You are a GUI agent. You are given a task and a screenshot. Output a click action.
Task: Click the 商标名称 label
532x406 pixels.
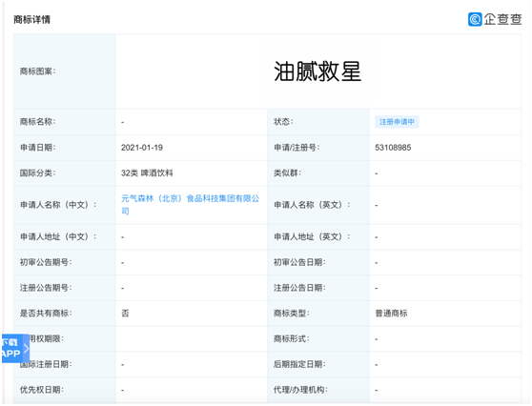tap(38, 122)
